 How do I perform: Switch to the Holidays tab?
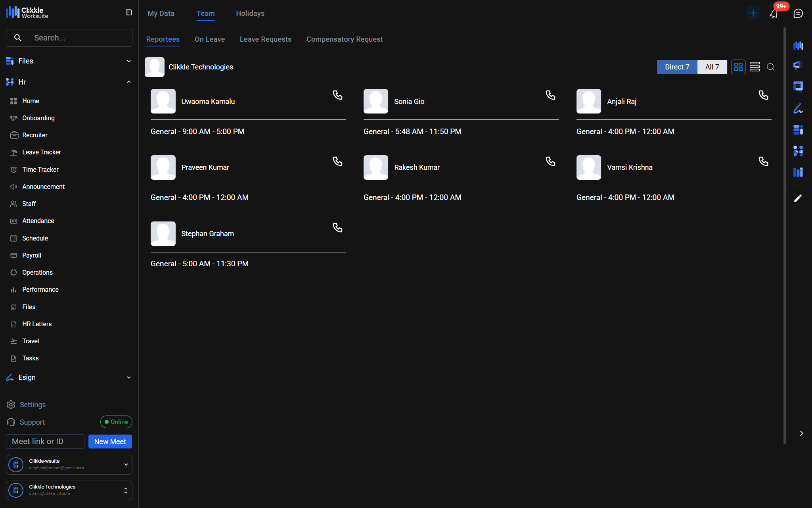[250, 13]
